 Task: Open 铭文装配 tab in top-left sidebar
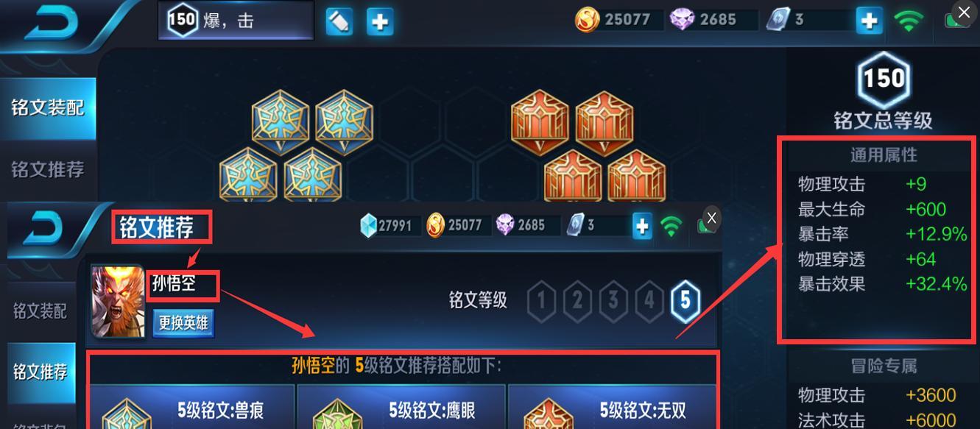[48, 108]
